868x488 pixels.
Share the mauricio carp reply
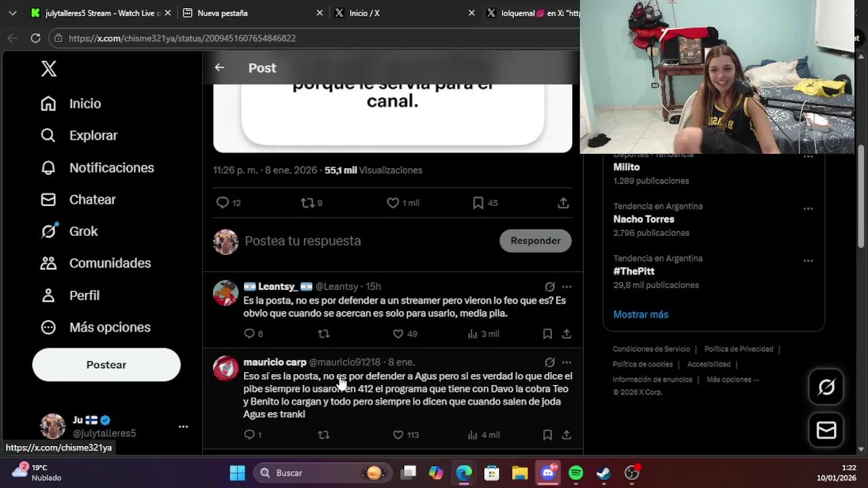pos(566,434)
